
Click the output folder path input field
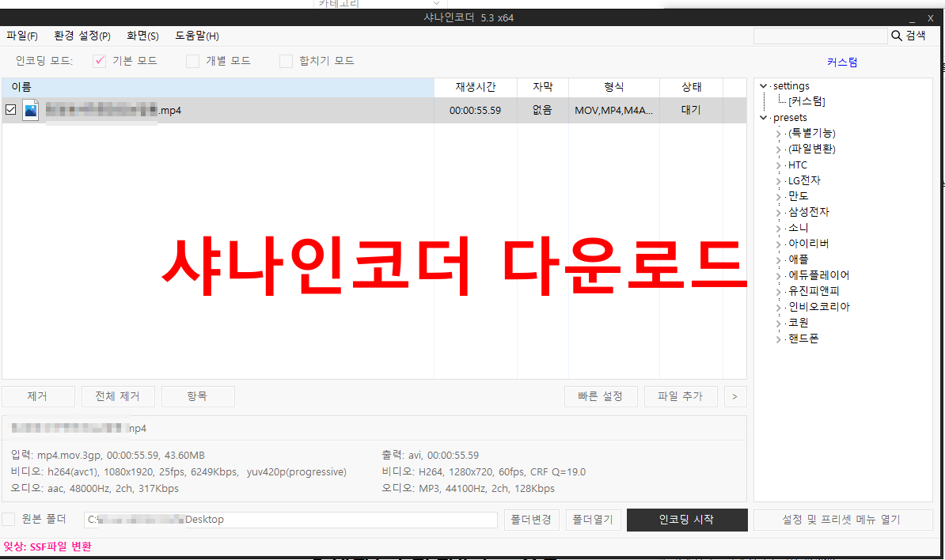click(x=290, y=520)
